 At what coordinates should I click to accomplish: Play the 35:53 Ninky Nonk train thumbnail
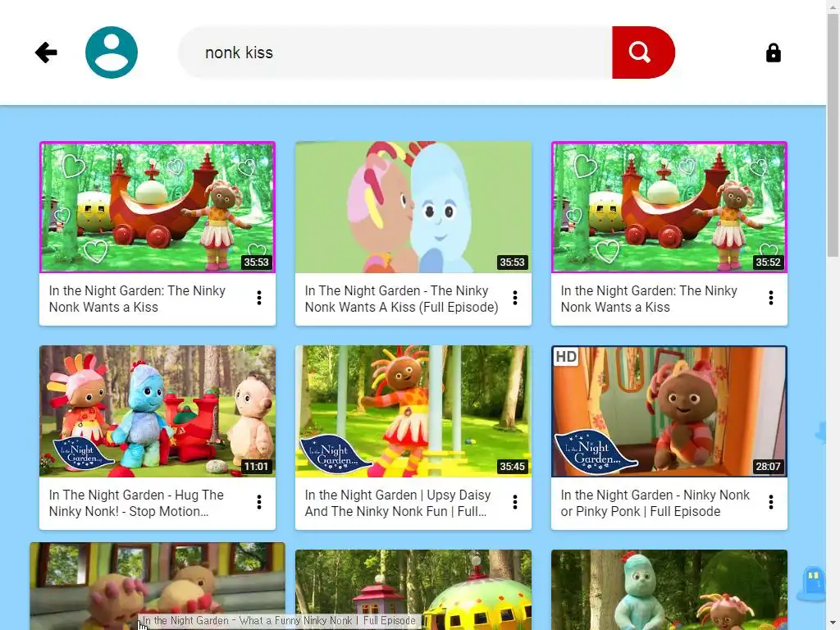click(x=157, y=208)
